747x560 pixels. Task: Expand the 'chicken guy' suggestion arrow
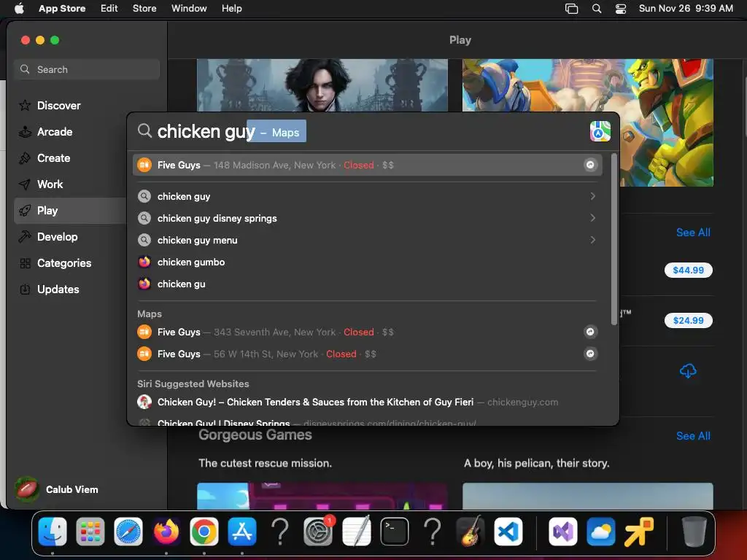(x=592, y=196)
